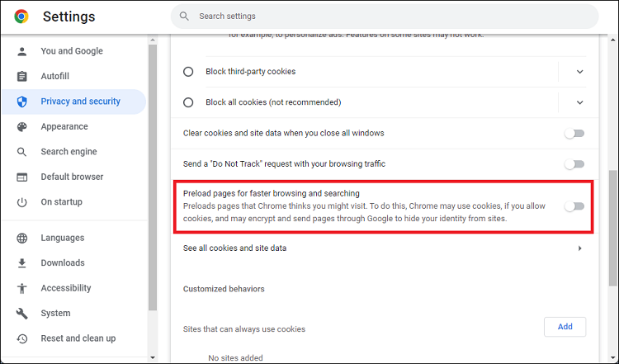Expand Block all cookies details chevron
619x364 pixels.
point(579,102)
